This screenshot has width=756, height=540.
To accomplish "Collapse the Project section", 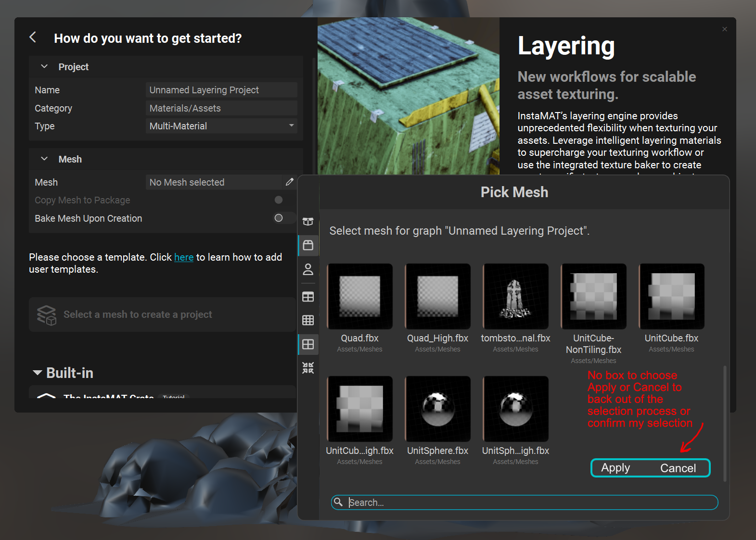I will coord(44,66).
